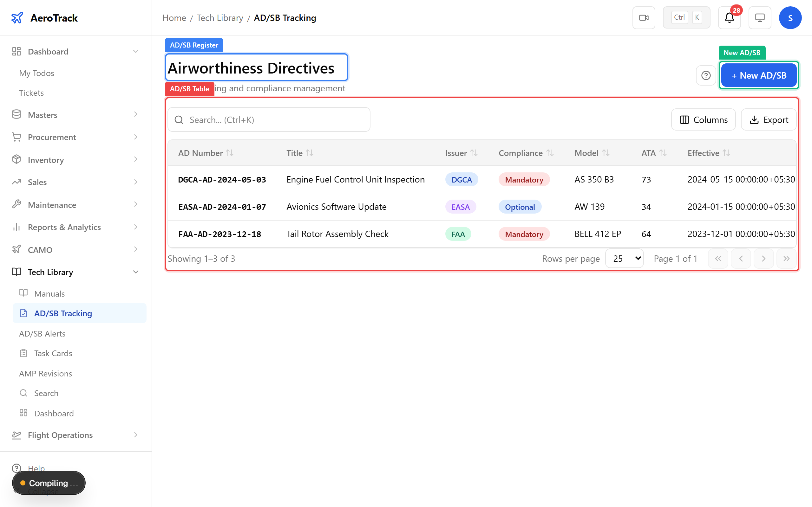Navigate to Tech Library via breadcrumb

tap(220, 18)
